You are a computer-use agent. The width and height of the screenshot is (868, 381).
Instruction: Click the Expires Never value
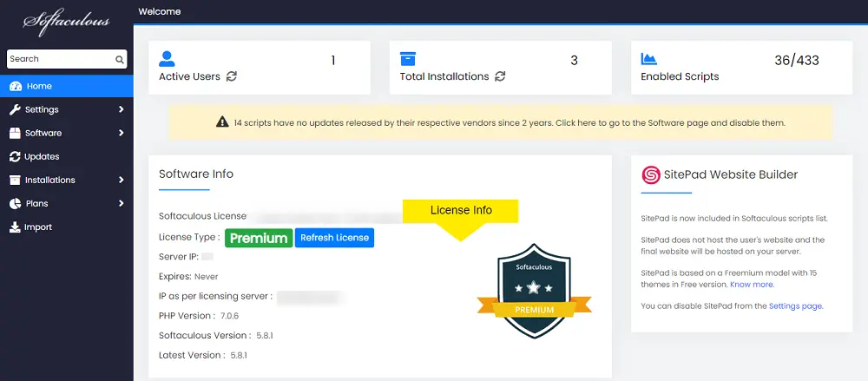click(x=207, y=276)
